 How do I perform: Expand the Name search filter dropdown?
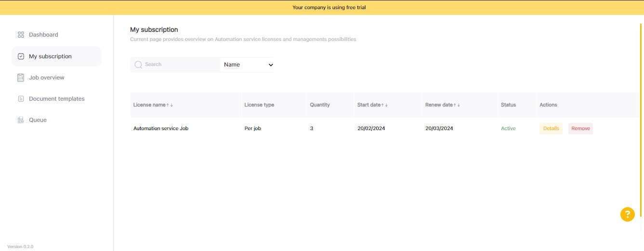coord(248,65)
